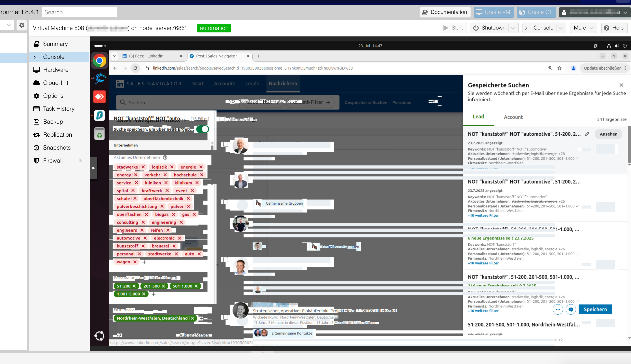This screenshot has height=364, width=631.
Task: Switch to the Account saved searches tab
Action: [x=513, y=117]
